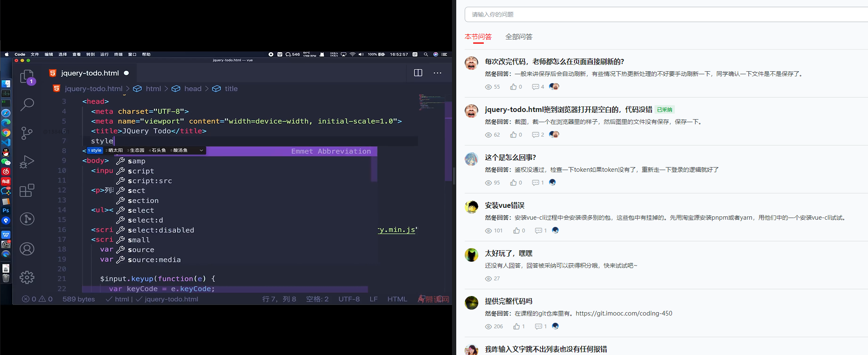Click avatar of 安装vue错误 question
868x355 pixels.
click(x=471, y=207)
